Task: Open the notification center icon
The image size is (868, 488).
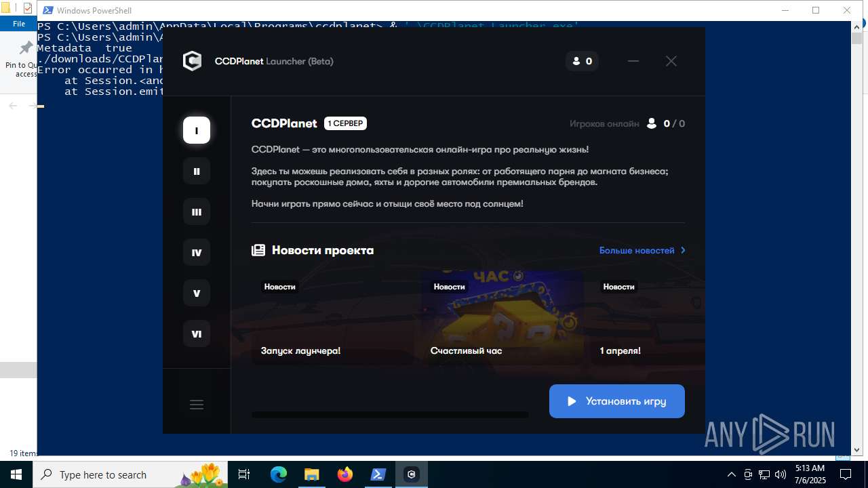Action: (x=845, y=474)
